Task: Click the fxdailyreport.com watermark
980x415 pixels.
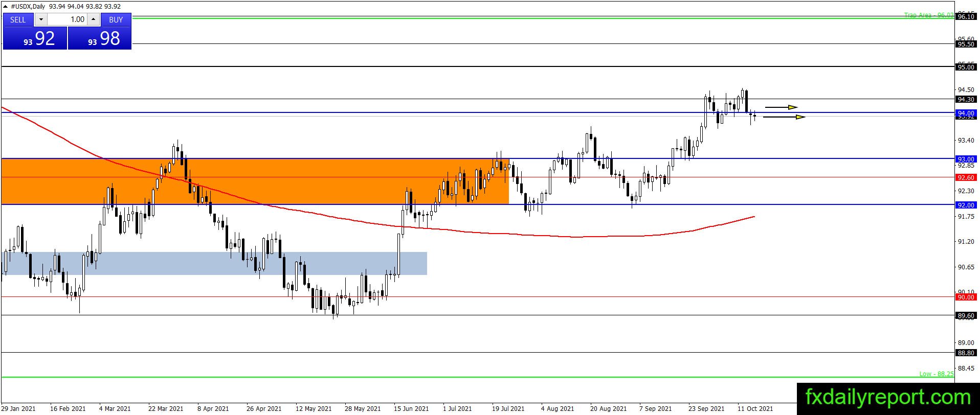Action: (888, 397)
